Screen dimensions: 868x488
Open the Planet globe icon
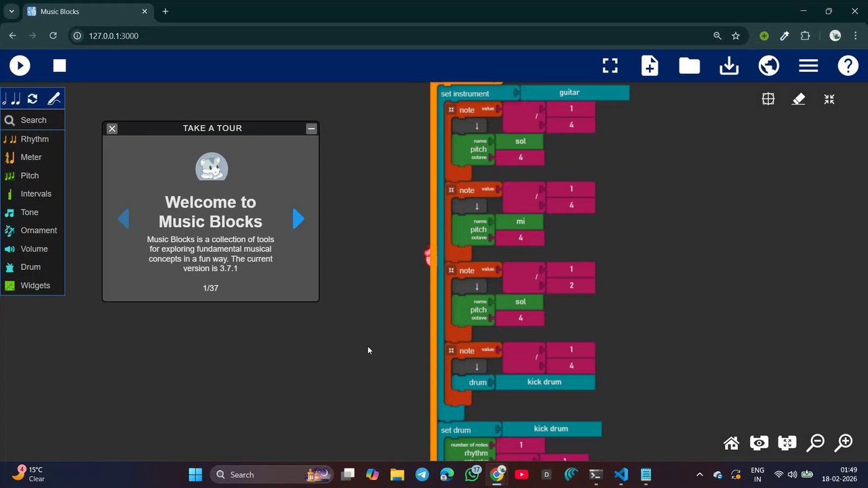768,66
